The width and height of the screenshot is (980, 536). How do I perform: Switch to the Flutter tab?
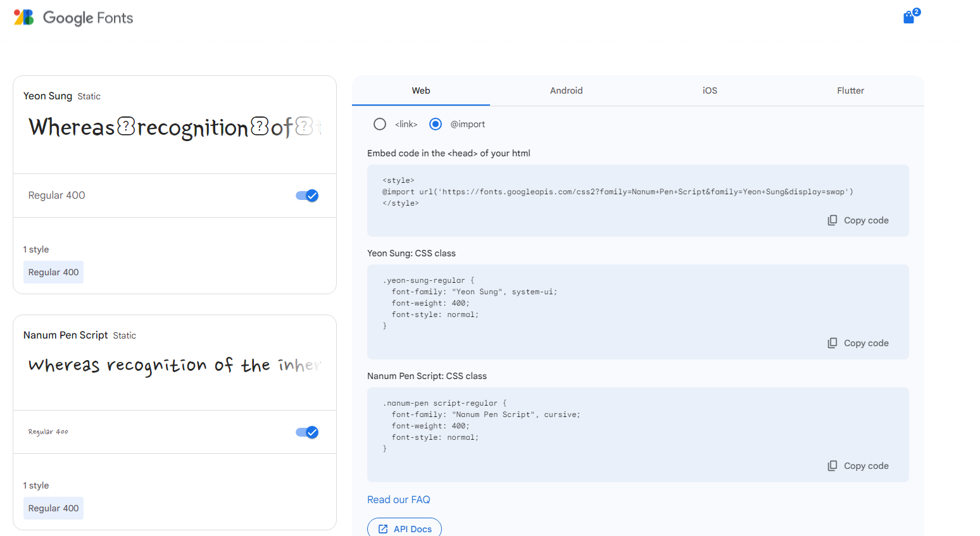[x=850, y=90]
